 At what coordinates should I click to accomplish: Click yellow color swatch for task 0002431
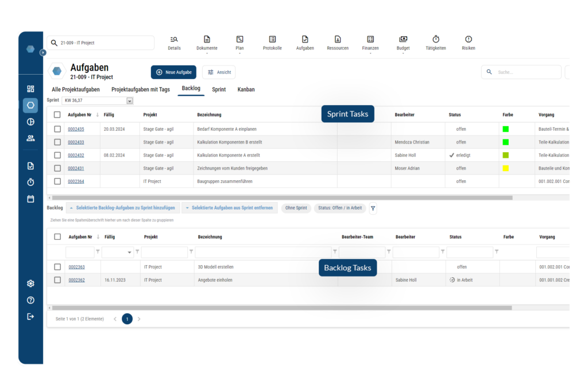pyautogui.click(x=505, y=168)
